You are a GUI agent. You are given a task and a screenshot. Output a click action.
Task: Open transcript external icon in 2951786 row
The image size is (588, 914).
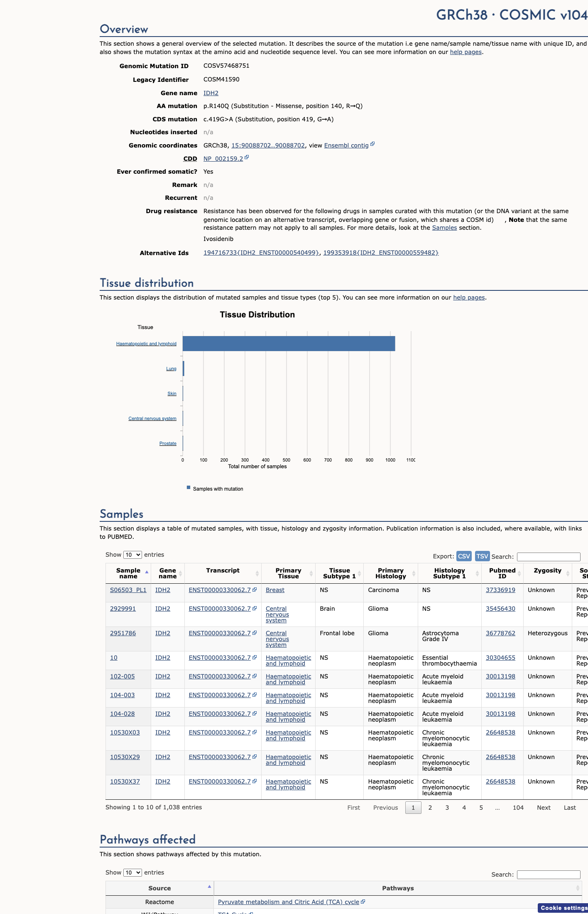click(255, 633)
